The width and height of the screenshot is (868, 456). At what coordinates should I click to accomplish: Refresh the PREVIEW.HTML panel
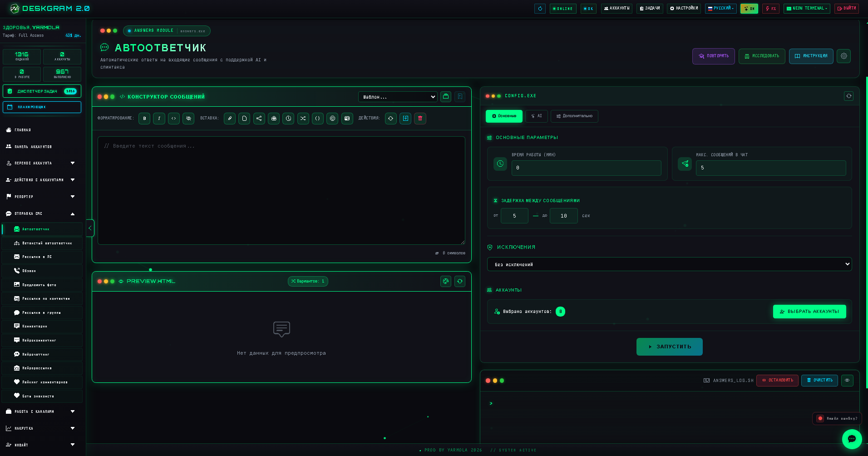tap(460, 282)
